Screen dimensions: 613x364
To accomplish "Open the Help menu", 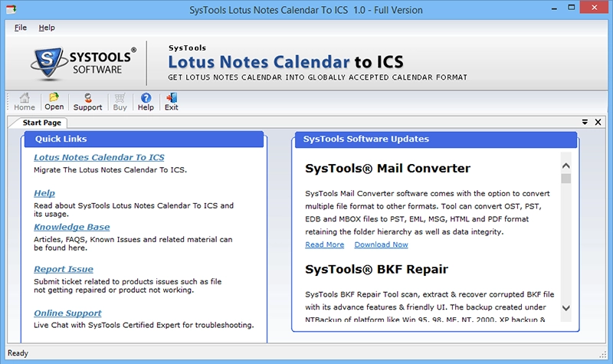I will [47, 28].
